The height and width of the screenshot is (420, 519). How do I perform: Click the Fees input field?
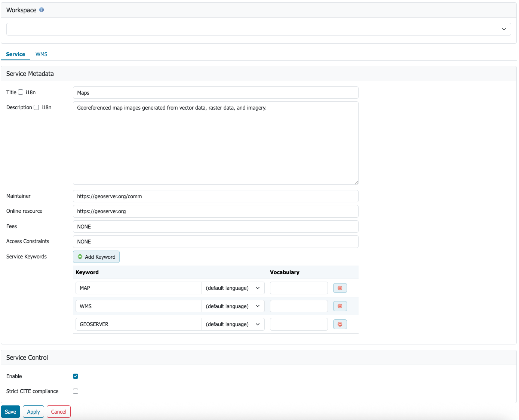click(x=216, y=227)
